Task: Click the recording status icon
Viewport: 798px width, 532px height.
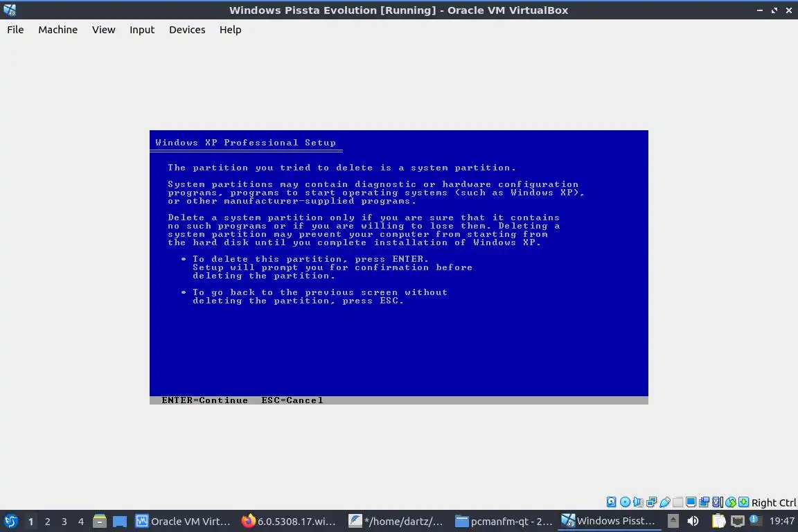Action: [x=704, y=502]
